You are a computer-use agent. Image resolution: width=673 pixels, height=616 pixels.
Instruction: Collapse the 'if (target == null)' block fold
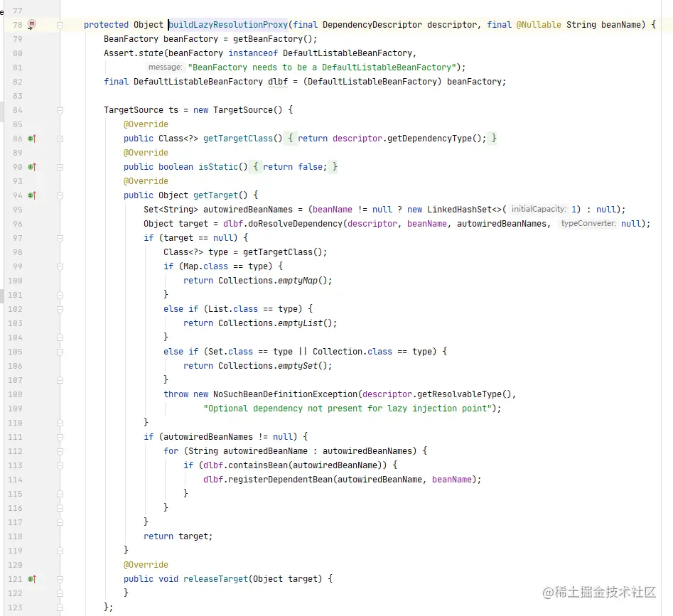60,238
